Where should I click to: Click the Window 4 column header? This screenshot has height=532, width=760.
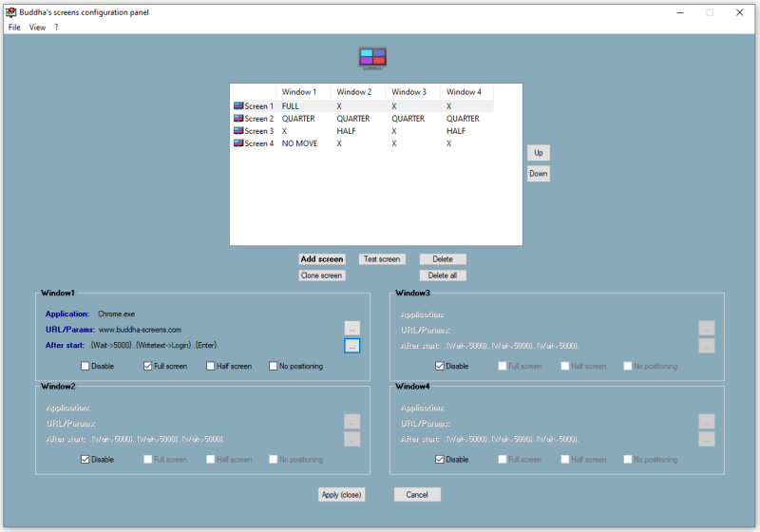click(x=466, y=91)
